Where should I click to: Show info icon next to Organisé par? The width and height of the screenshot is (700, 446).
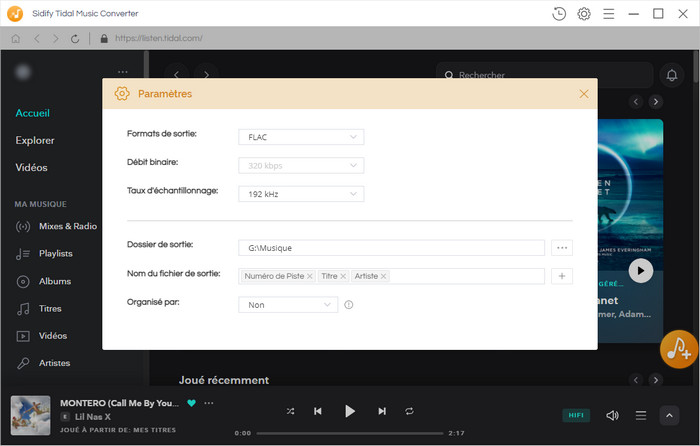(349, 305)
